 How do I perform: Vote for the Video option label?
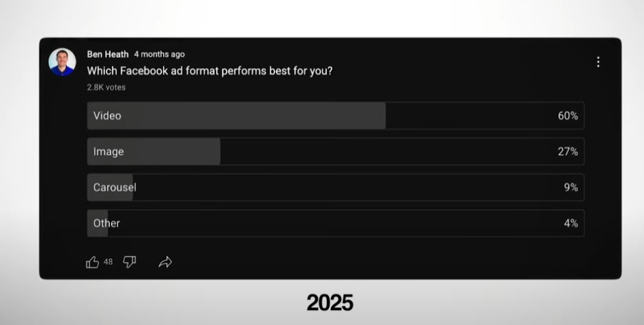click(x=107, y=116)
